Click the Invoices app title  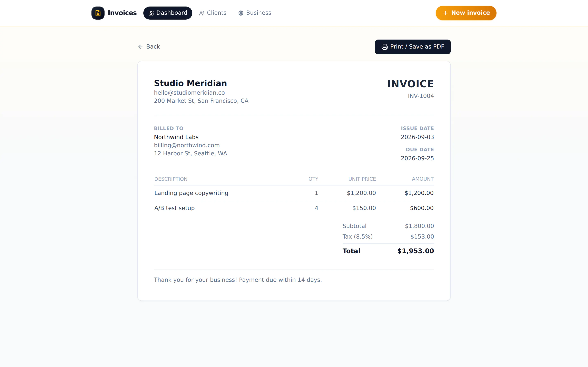[122, 13]
